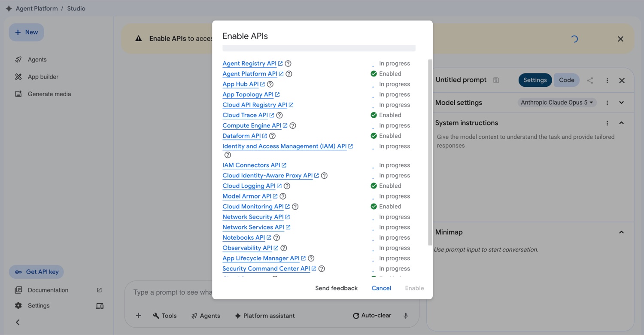Click the dialog's vertical scrollbar
The image size is (644, 335).
(430, 152)
